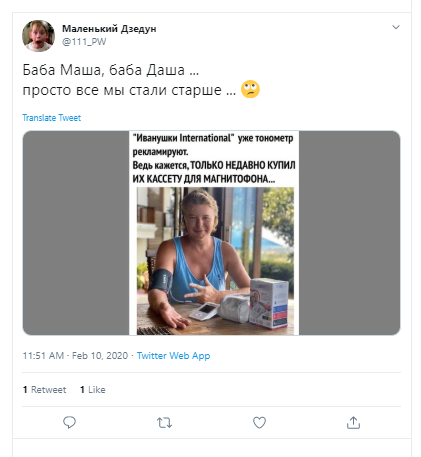Retweet using the arrows icon
Image resolution: width=421 pixels, height=457 pixels.
pos(164,423)
